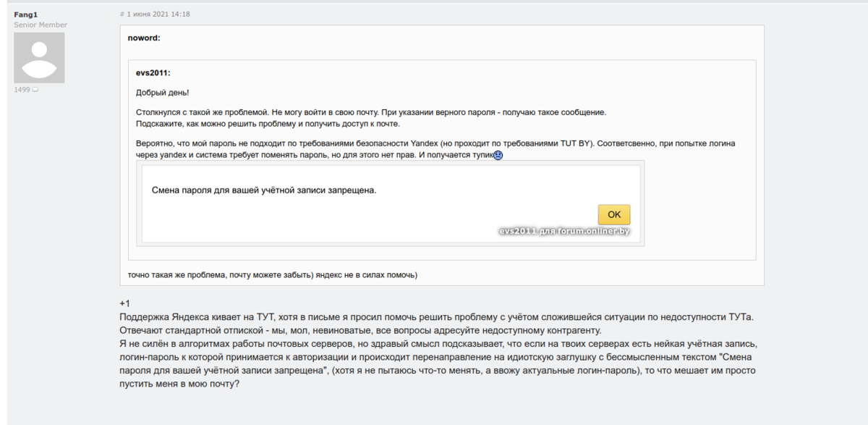Click the line 'пустить меня в мою почту?'
This screenshot has height=425, width=868.
click(179, 383)
